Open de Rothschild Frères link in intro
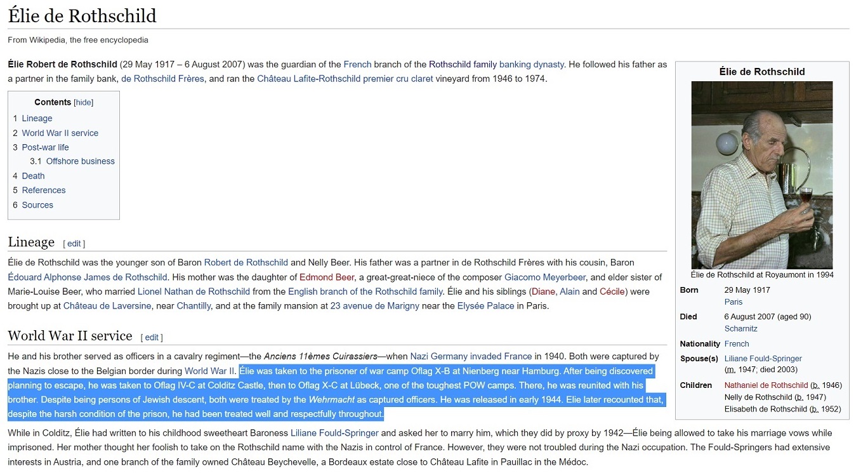The height and width of the screenshot is (473, 868). point(162,79)
